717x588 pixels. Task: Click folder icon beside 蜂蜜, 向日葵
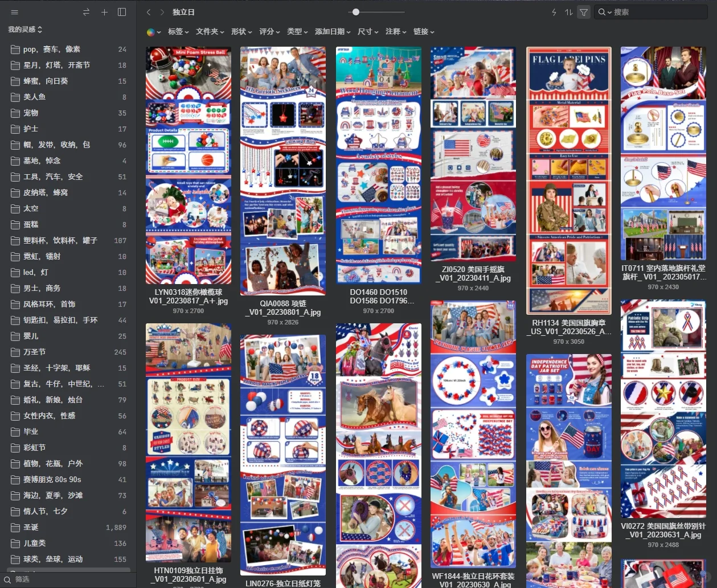15,81
